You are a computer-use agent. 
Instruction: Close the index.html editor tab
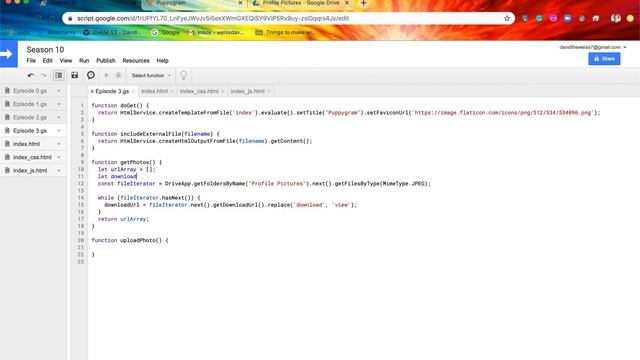pyautogui.click(x=172, y=91)
